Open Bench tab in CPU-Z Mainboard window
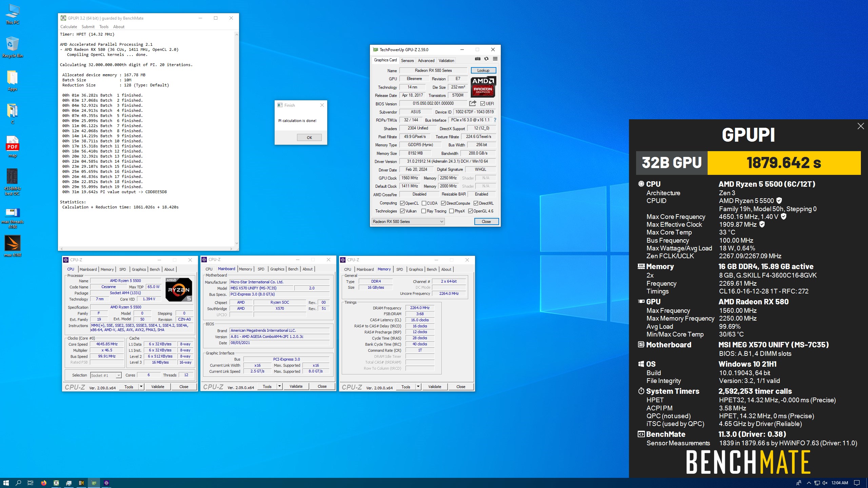868x488 pixels. [x=293, y=269]
